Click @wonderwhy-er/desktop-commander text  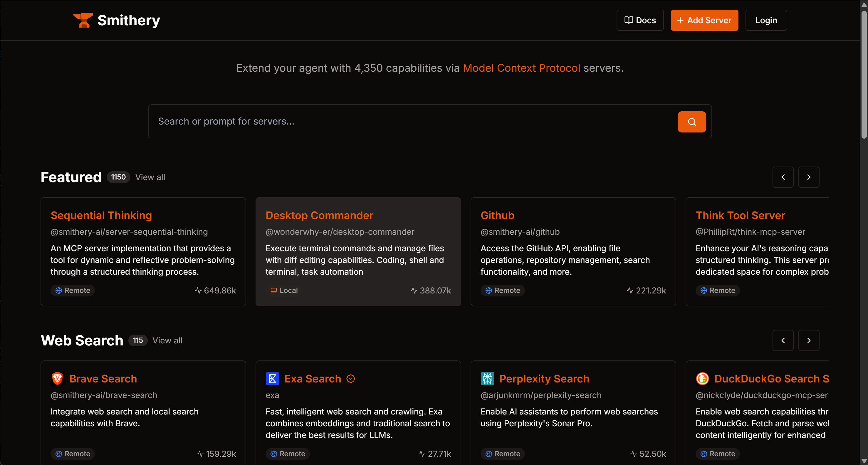[x=340, y=232]
